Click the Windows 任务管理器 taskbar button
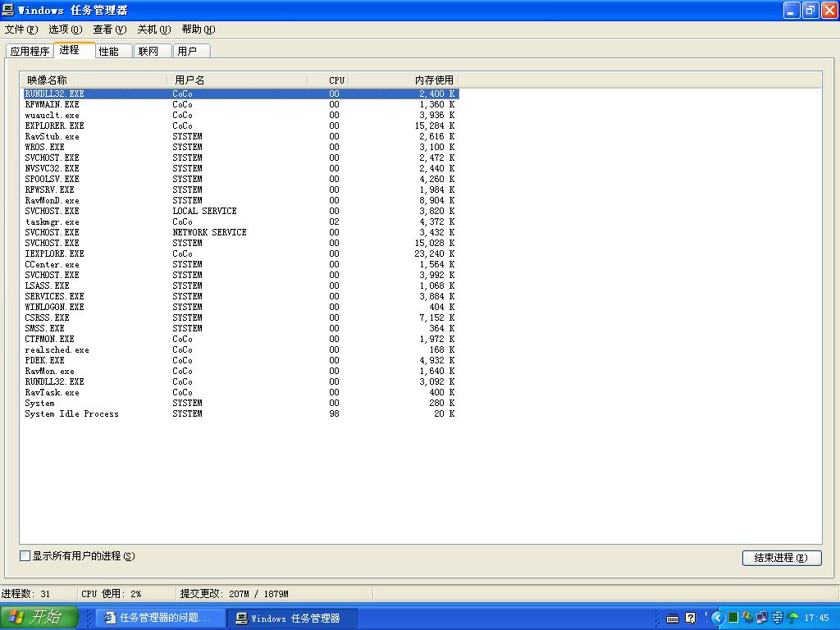The width and height of the screenshot is (840, 630). [x=292, y=618]
